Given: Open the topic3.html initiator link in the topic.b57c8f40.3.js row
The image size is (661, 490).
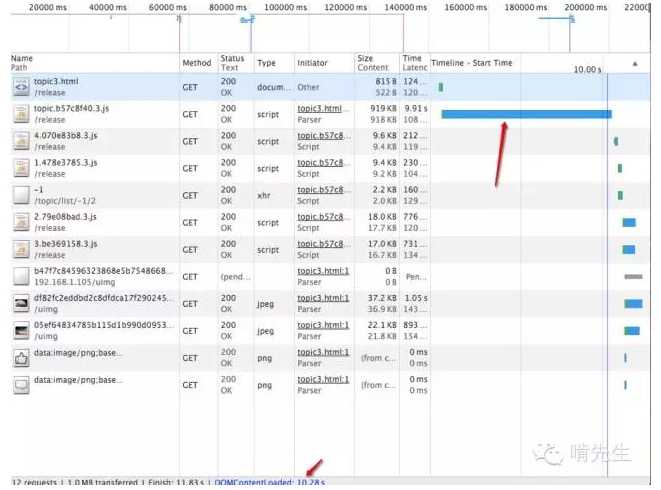Looking at the screenshot, I should 320,108.
